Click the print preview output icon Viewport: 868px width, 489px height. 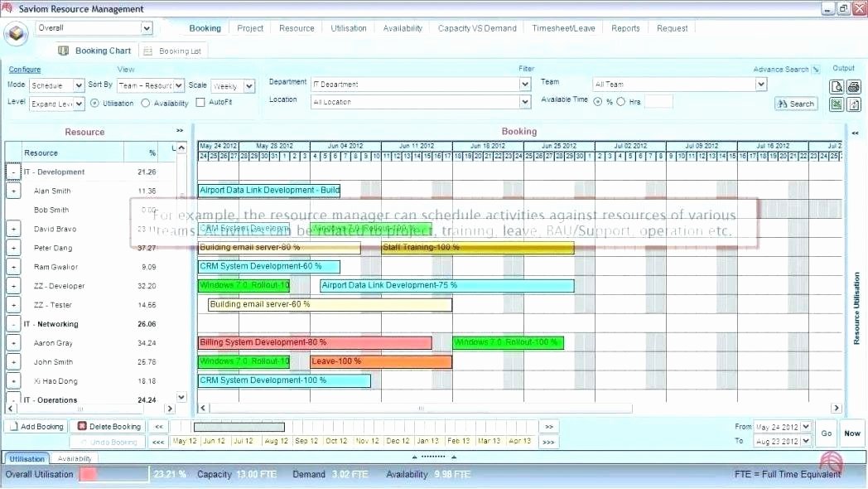click(836, 87)
